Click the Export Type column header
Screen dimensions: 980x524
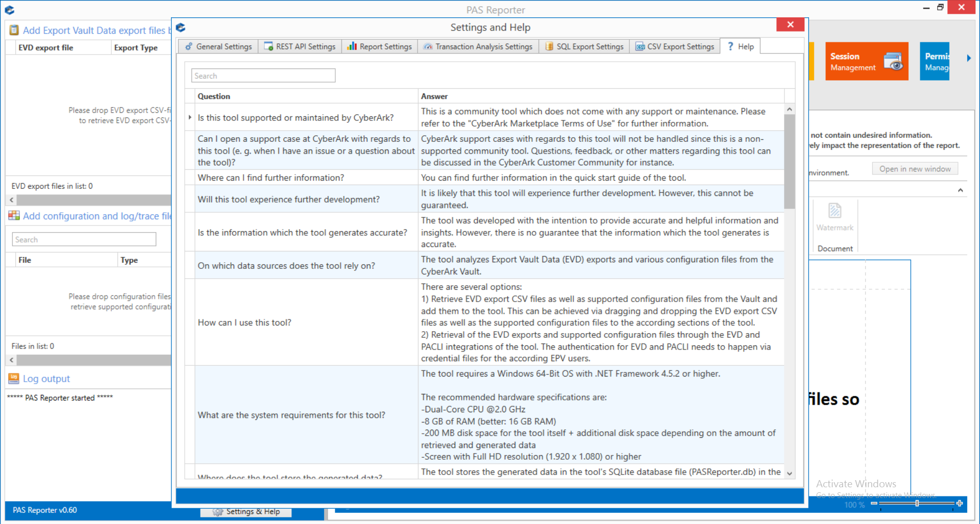tap(141, 47)
